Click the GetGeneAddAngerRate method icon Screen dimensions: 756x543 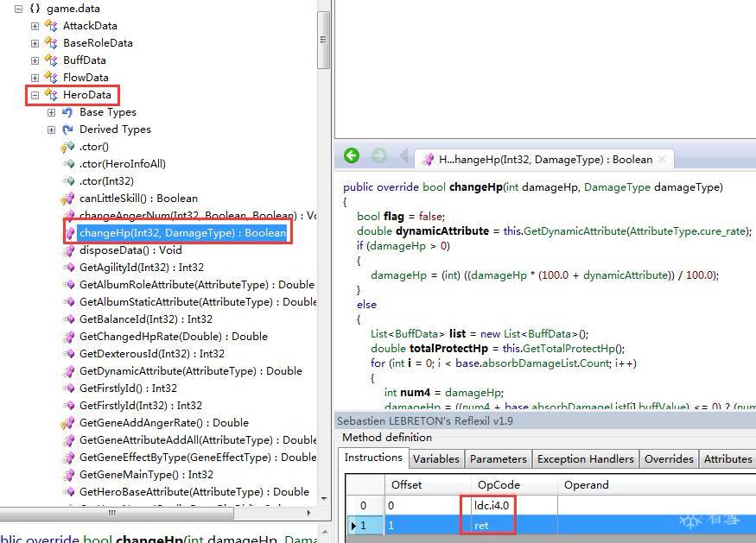coord(68,423)
